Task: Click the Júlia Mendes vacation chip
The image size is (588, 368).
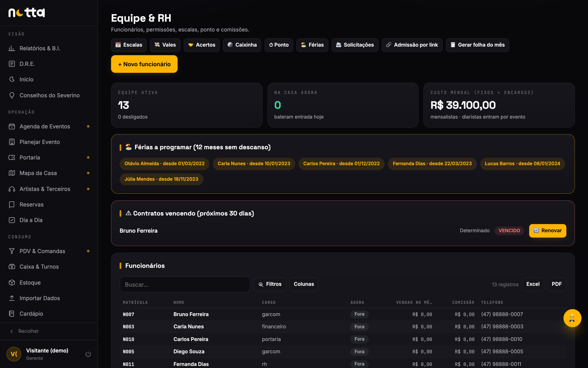Action: point(161,179)
